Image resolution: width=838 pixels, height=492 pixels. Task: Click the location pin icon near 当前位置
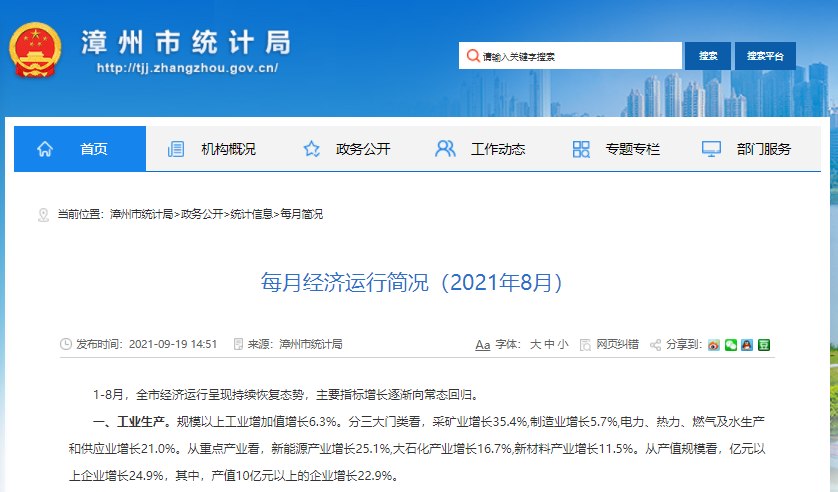coord(43,215)
